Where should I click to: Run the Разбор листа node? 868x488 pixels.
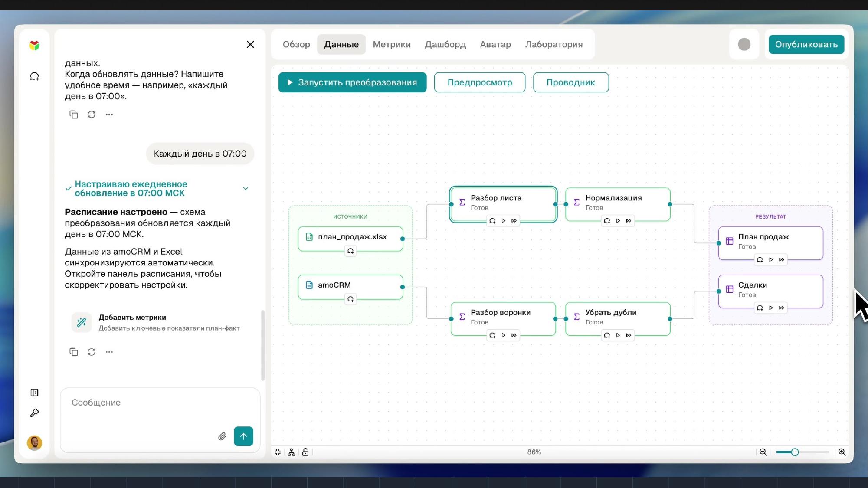[x=503, y=221]
